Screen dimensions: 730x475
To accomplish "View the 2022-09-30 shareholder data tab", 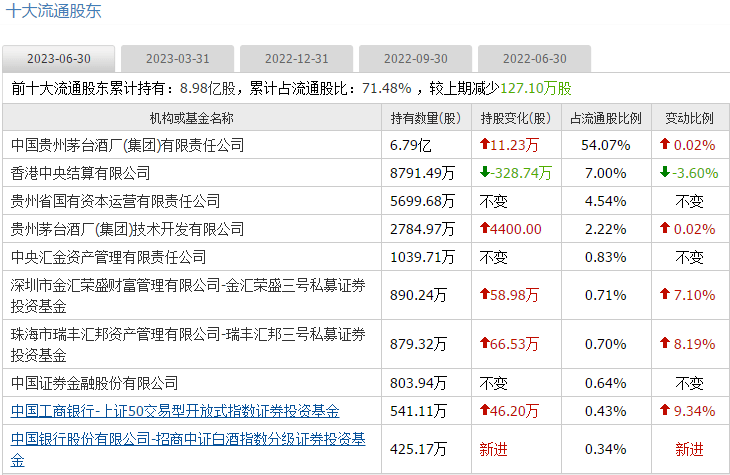I will (x=416, y=58).
